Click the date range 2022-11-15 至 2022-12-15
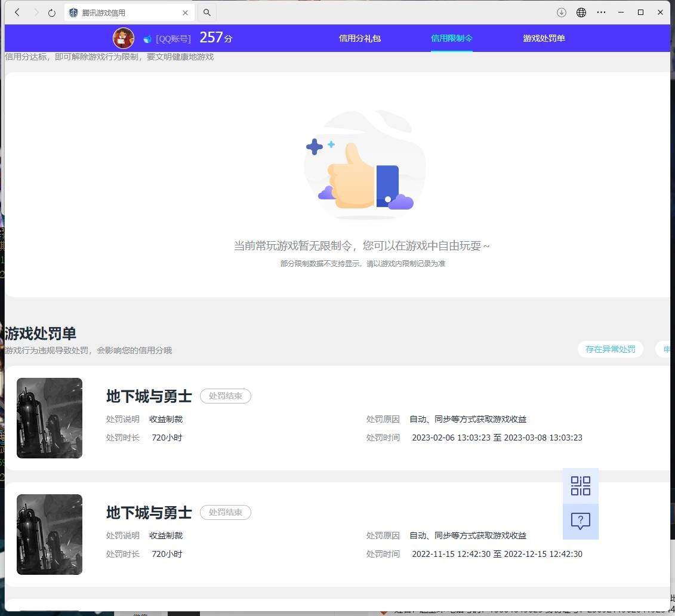The image size is (675, 616). [497, 554]
